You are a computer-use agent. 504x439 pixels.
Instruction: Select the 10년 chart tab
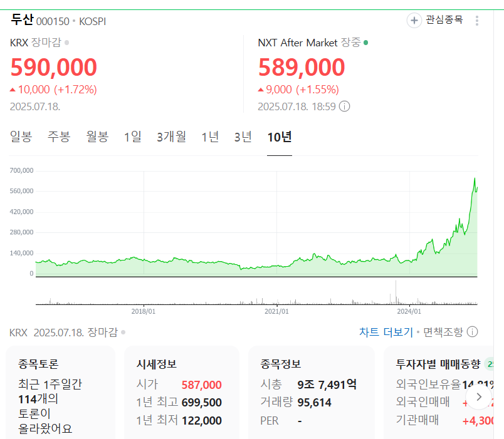point(280,137)
